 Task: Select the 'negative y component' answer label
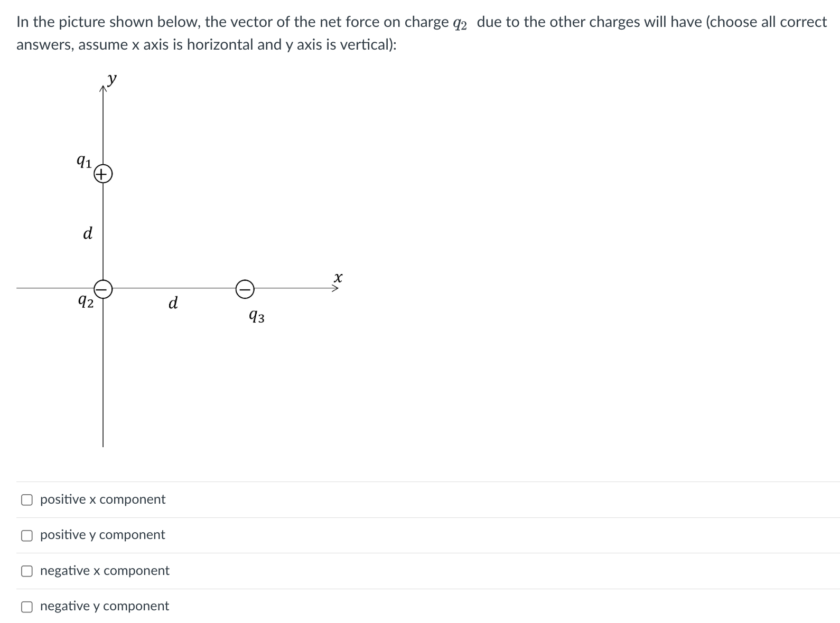pos(105,606)
